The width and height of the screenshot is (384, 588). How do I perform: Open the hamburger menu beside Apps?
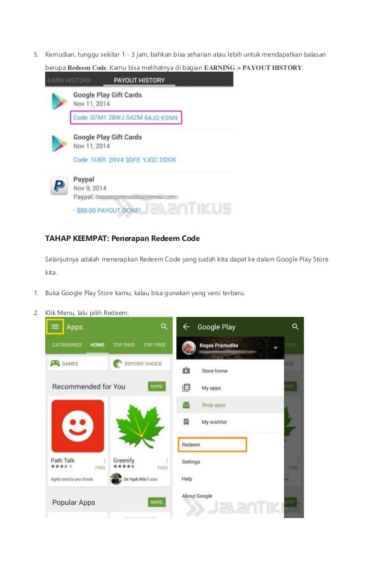(x=55, y=327)
